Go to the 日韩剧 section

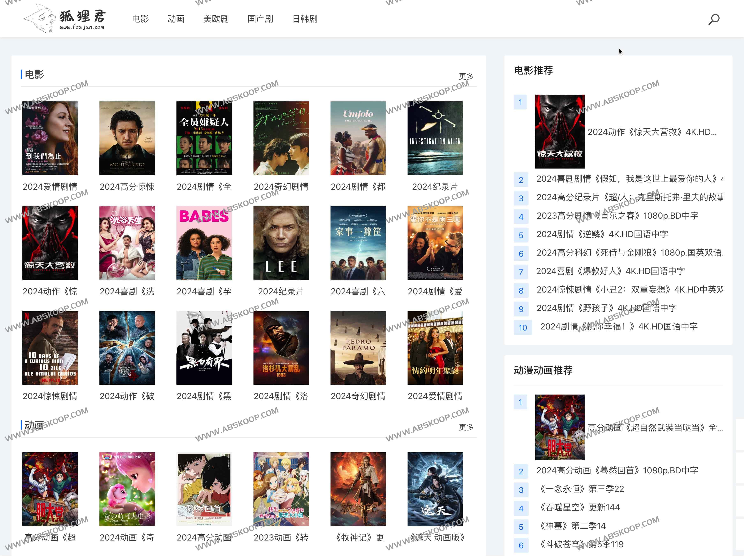[305, 19]
